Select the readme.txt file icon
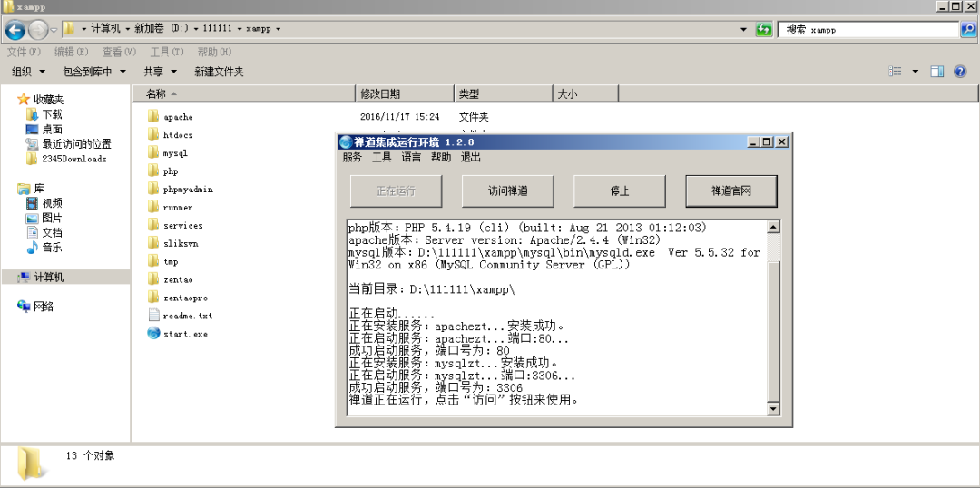 click(153, 316)
